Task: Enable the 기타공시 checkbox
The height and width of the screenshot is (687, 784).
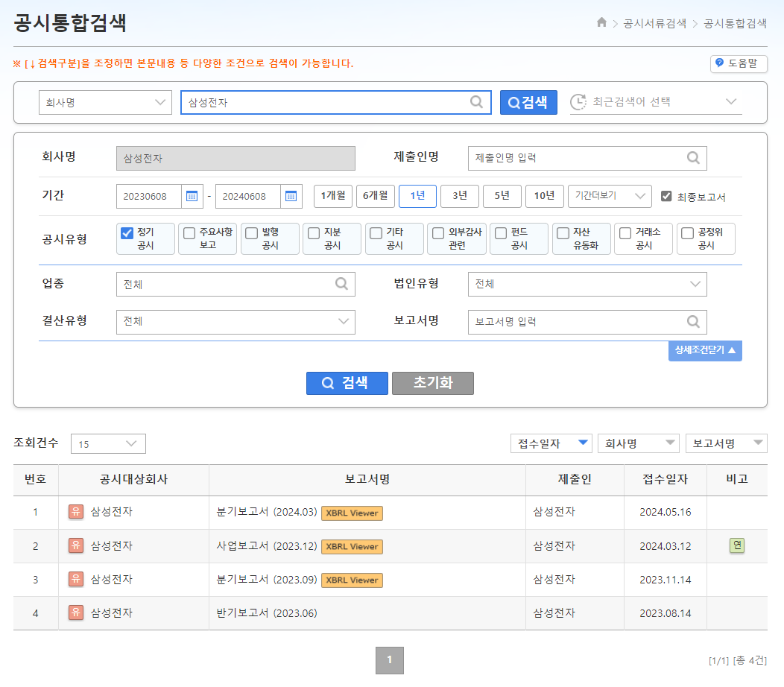Action: pos(376,233)
